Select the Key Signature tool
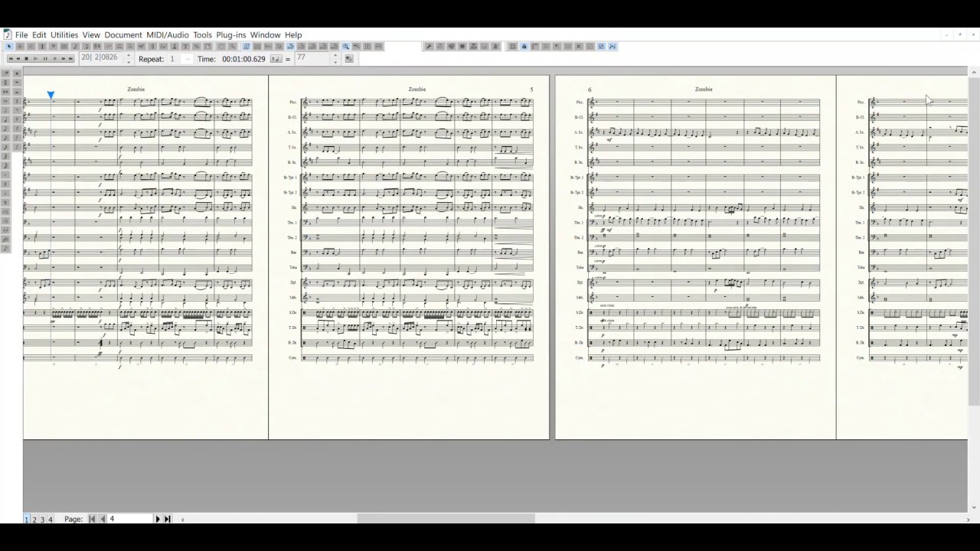 point(31,46)
